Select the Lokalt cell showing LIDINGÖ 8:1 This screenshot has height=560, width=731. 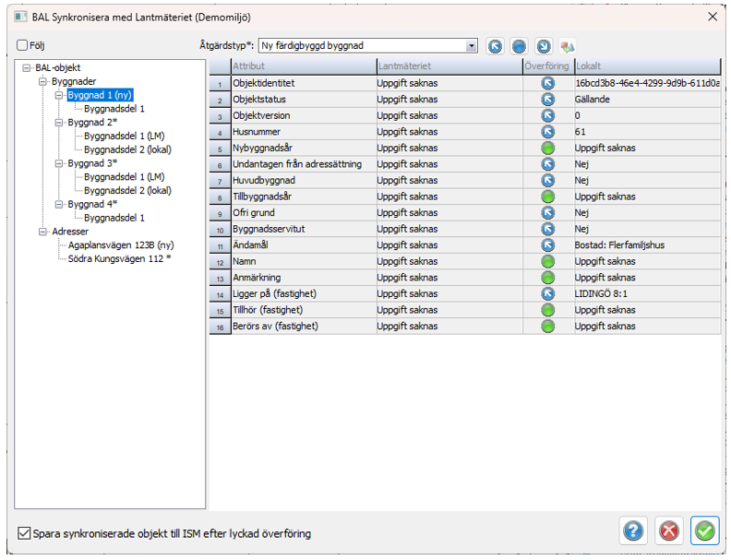coord(645,293)
